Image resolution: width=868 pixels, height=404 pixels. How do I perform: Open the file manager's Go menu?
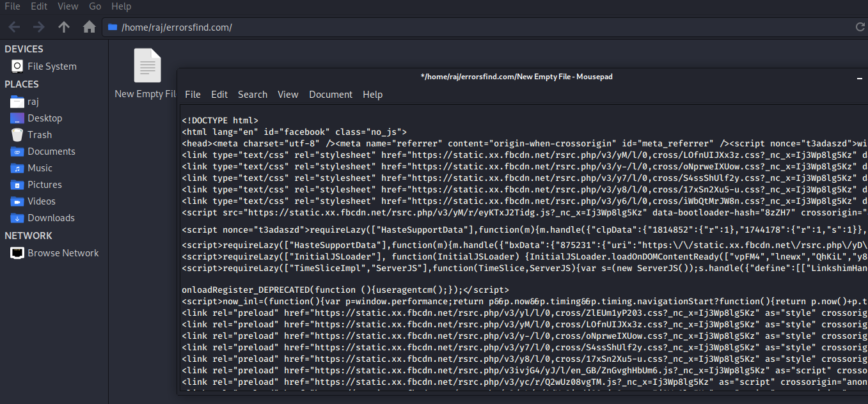click(x=95, y=6)
